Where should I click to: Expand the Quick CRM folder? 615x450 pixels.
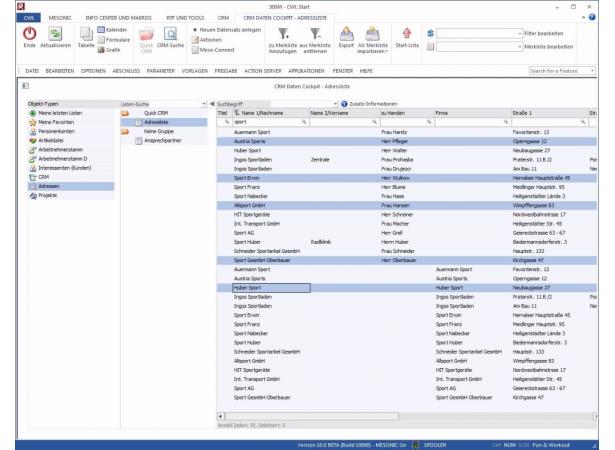click(x=125, y=113)
